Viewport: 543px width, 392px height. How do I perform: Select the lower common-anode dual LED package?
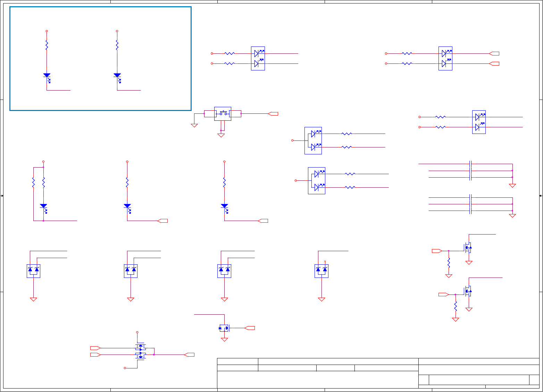click(x=317, y=180)
